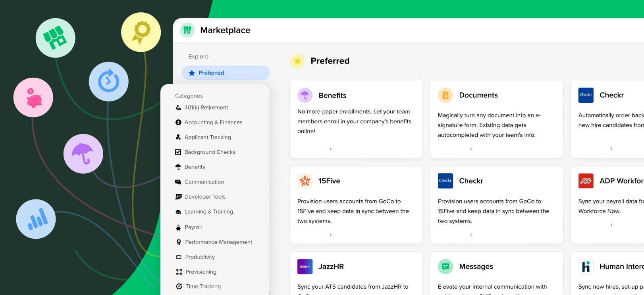The width and height of the screenshot is (644, 295).
Task: Click the orange document icon on Documents card
Action: 445,95
